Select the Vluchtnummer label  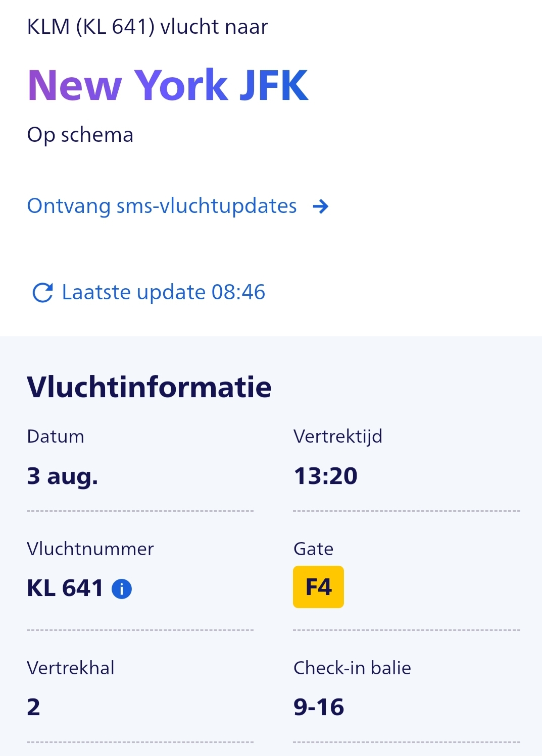[x=90, y=549]
